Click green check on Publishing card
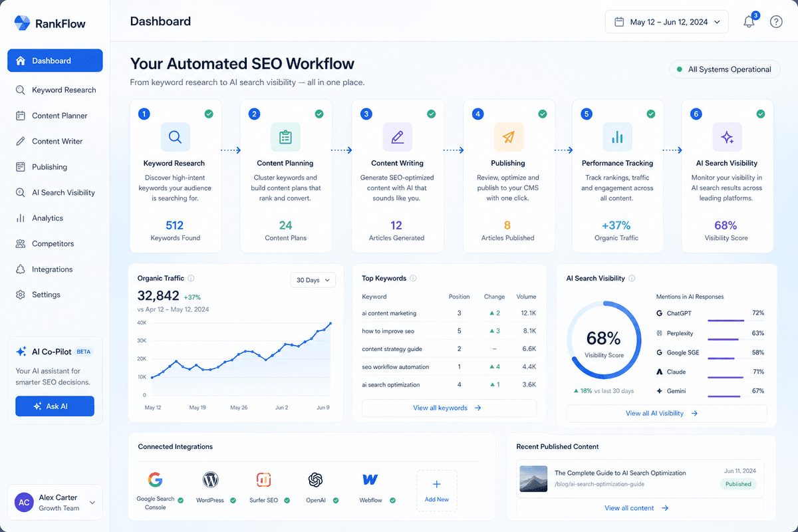The width and height of the screenshot is (798, 532). tap(542, 114)
